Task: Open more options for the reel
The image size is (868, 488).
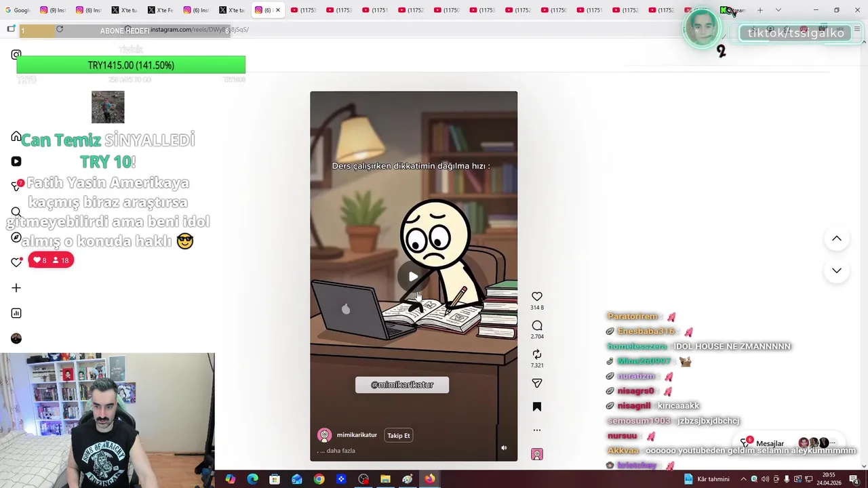Action: click(537, 430)
